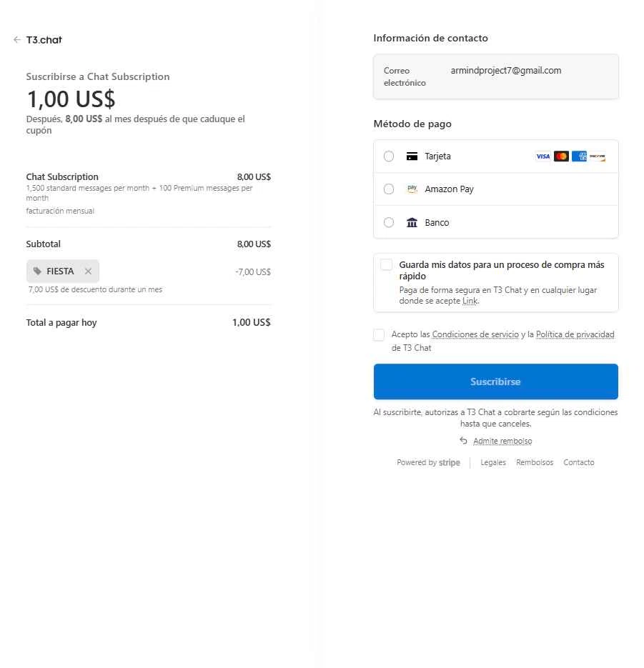Open the Política de privacidad link
Screen dimensions: 644x668
click(x=575, y=334)
